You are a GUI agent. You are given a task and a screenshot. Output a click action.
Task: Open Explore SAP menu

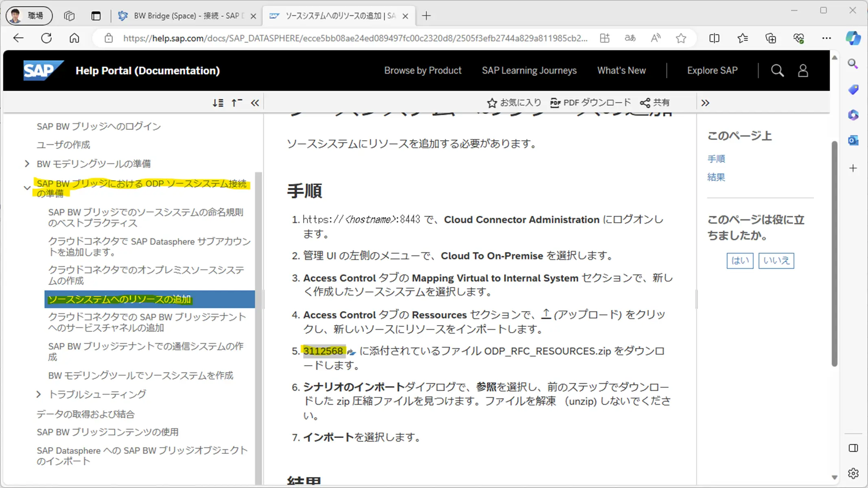[712, 71]
